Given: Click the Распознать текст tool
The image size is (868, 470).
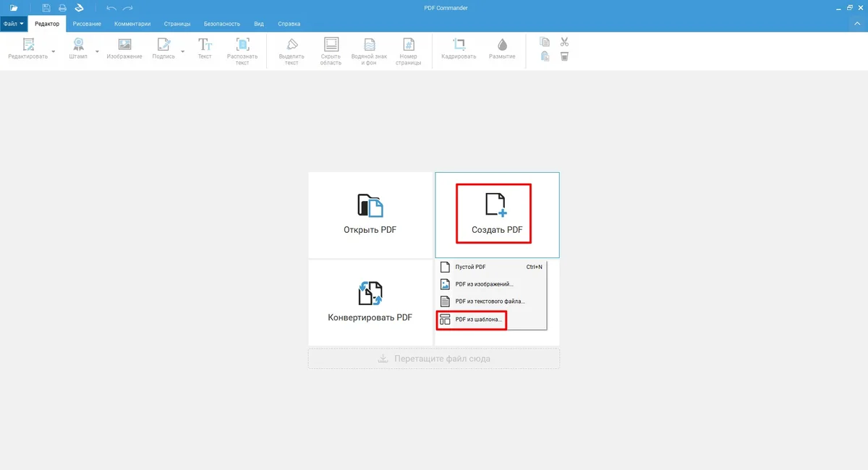Looking at the screenshot, I should [x=242, y=51].
